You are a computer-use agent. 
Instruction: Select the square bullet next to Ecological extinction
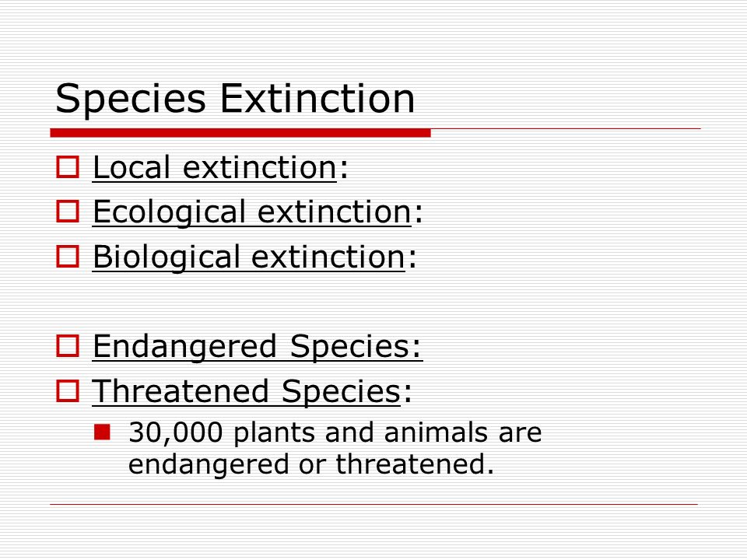[68, 212]
